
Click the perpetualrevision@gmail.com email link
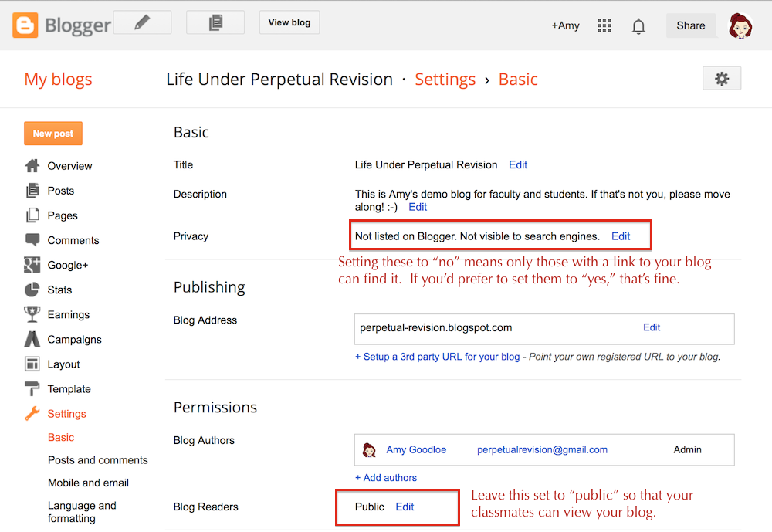[542, 449]
